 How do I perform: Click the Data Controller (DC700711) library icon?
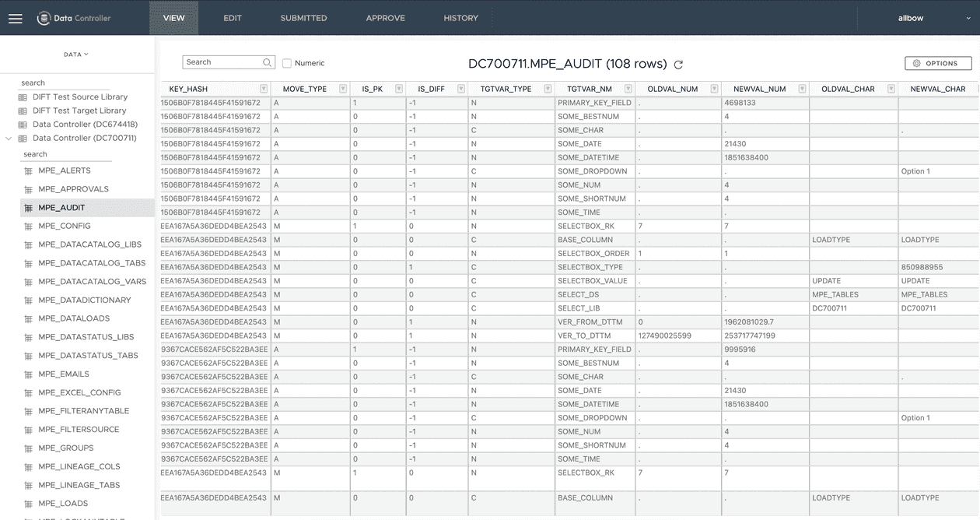point(23,139)
